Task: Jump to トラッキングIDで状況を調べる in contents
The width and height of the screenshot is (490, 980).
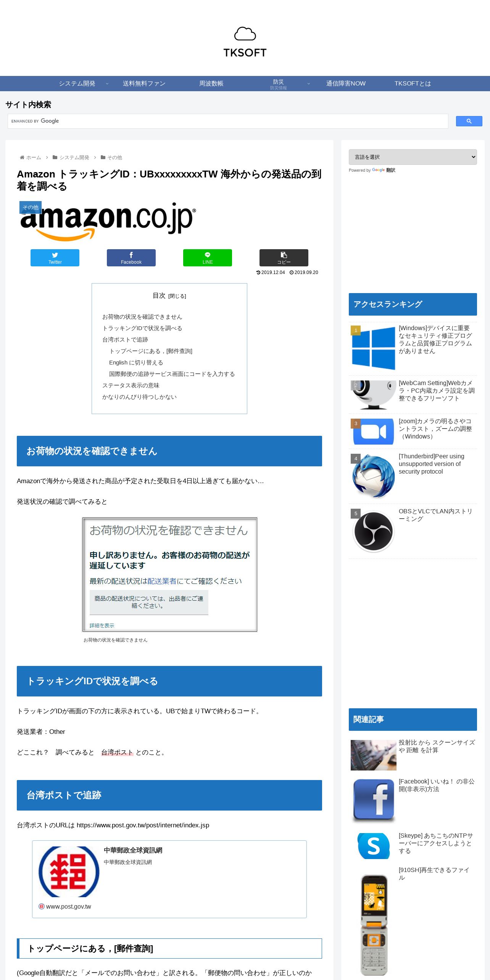Action: tap(142, 328)
